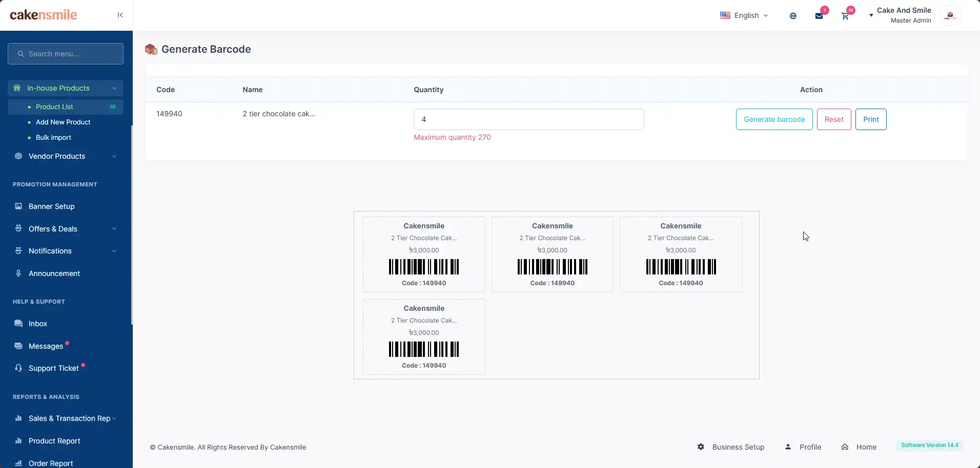Expand the Offers & Deals chevron
Screen dimensions: 980x468
pyautogui.click(x=114, y=229)
